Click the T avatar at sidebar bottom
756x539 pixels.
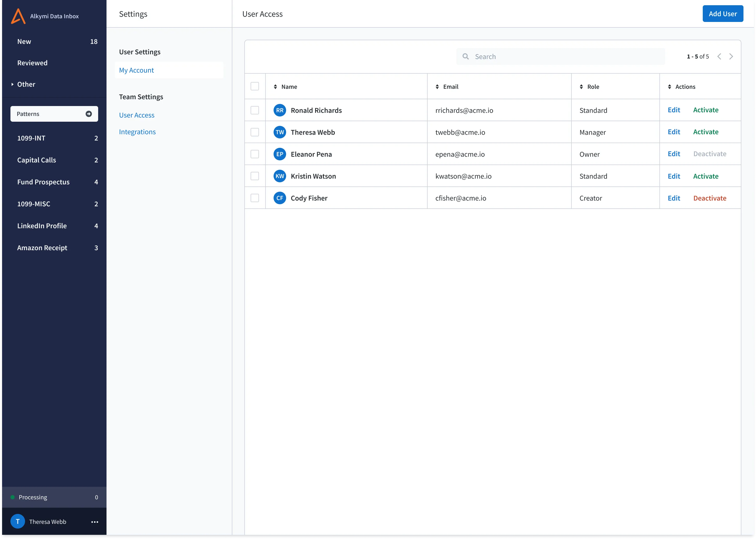click(17, 522)
